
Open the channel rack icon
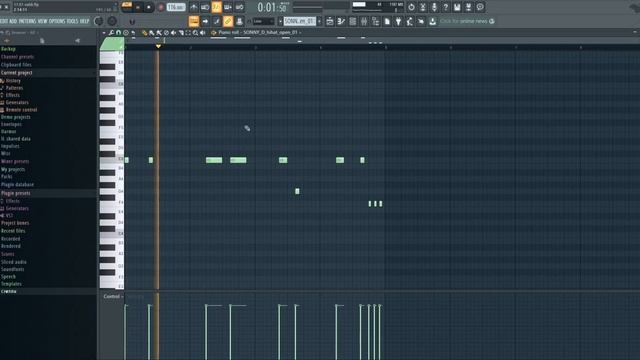[x=353, y=21]
